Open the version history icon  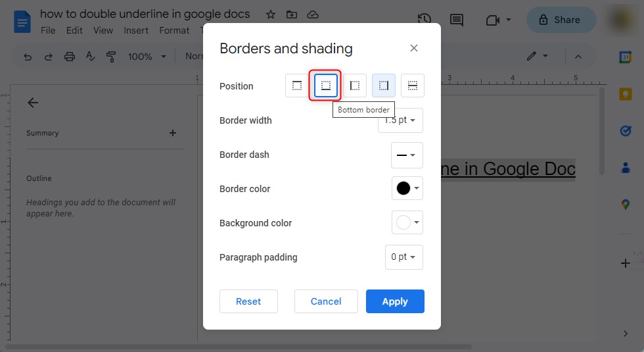tap(425, 19)
